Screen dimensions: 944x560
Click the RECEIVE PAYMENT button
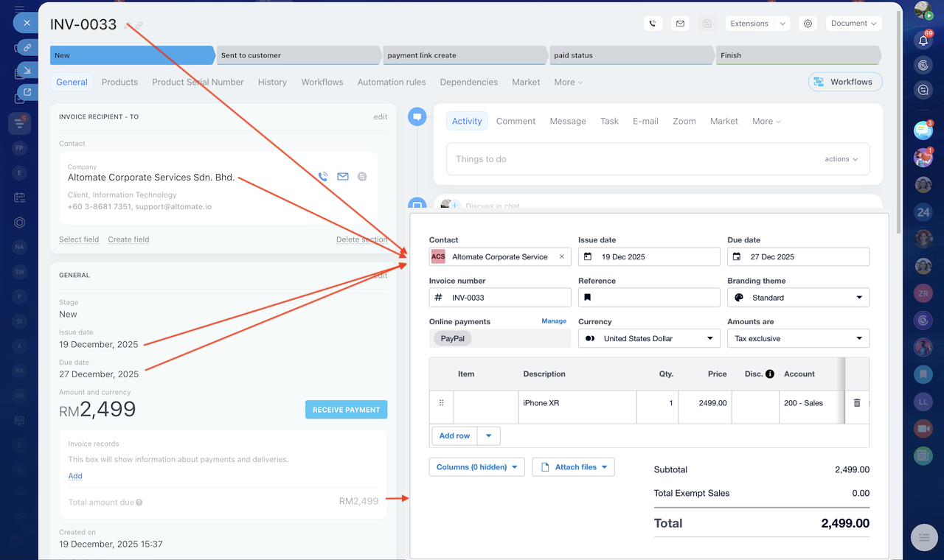(346, 410)
